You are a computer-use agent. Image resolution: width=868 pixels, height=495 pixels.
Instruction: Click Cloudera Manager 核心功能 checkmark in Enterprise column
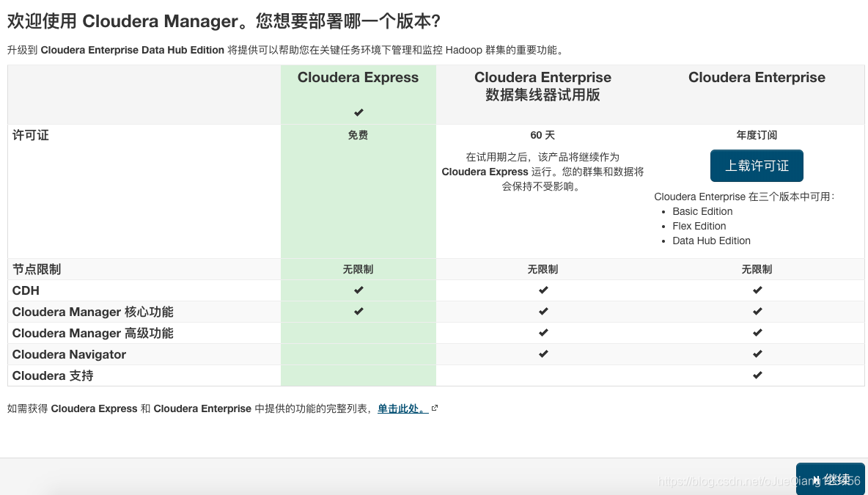click(757, 311)
